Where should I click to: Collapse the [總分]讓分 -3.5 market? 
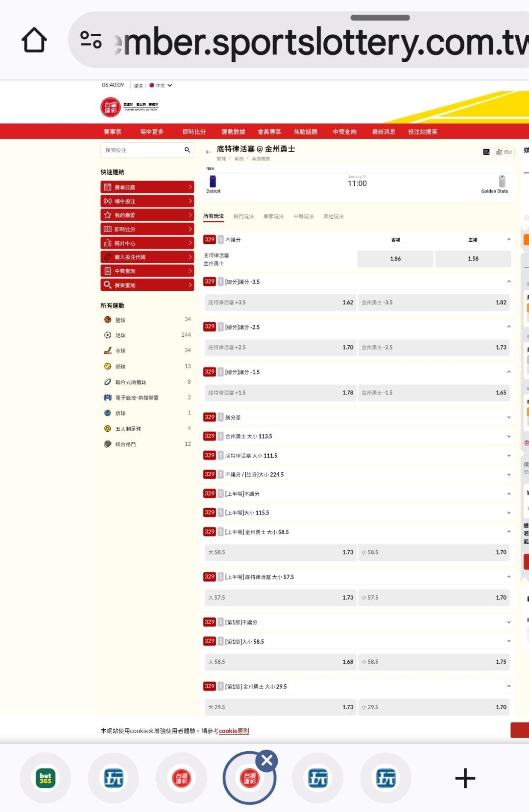[508, 281]
